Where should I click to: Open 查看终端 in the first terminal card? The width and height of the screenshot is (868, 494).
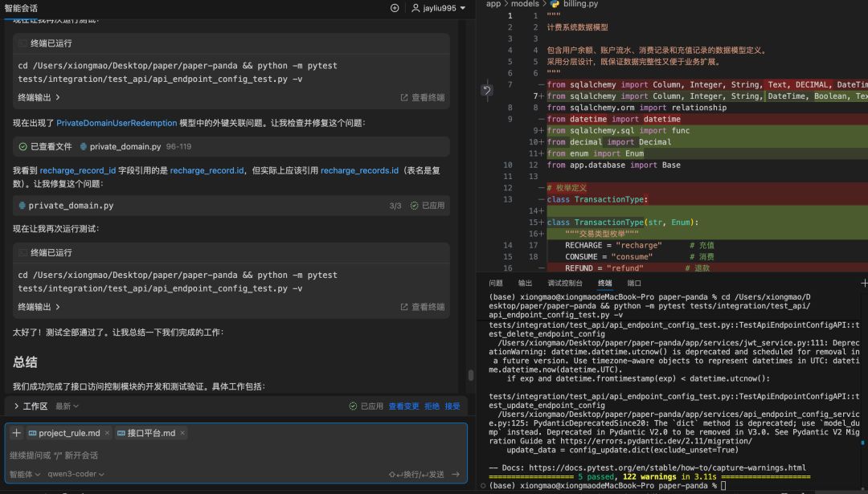[423, 97]
